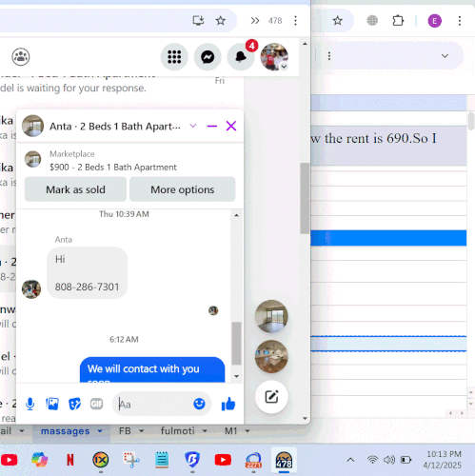This screenshot has width=475, height=476.
Task: Click the chat scroll up arrow
Action: click(x=236, y=215)
